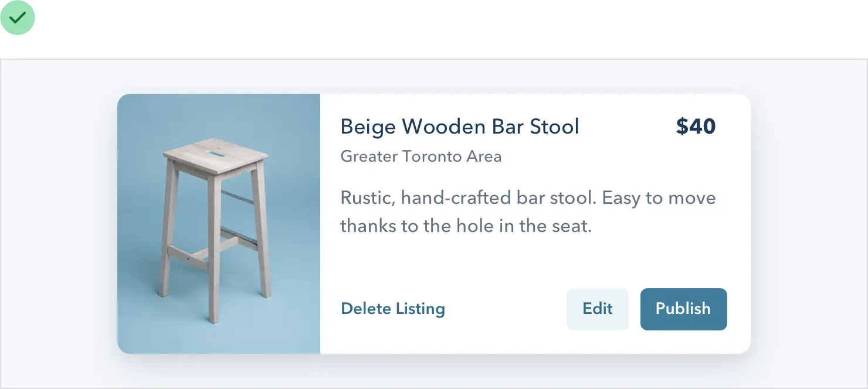868x389 pixels.
Task: Click the green checkmark icon
Action: click(x=18, y=18)
